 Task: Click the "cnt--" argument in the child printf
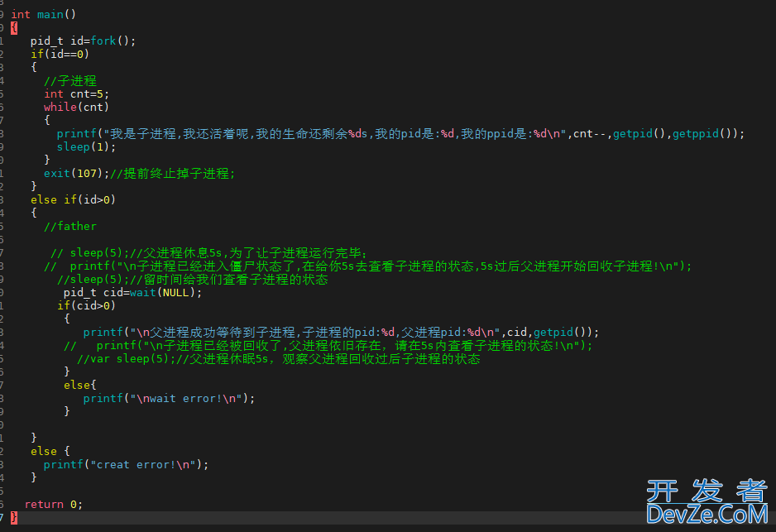click(589, 133)
